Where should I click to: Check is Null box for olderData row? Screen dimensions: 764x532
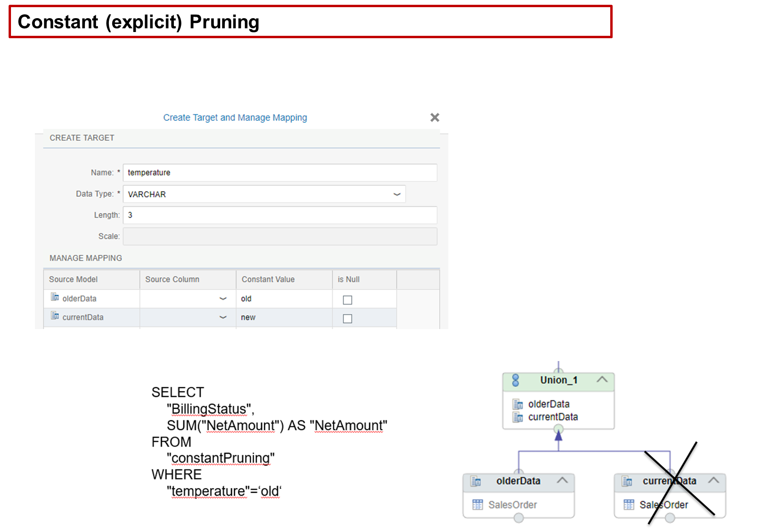(x=348, y=300)
